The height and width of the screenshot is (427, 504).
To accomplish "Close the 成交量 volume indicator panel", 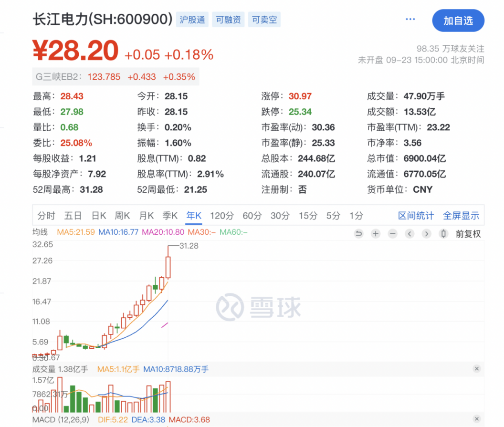I will (477, 368).
